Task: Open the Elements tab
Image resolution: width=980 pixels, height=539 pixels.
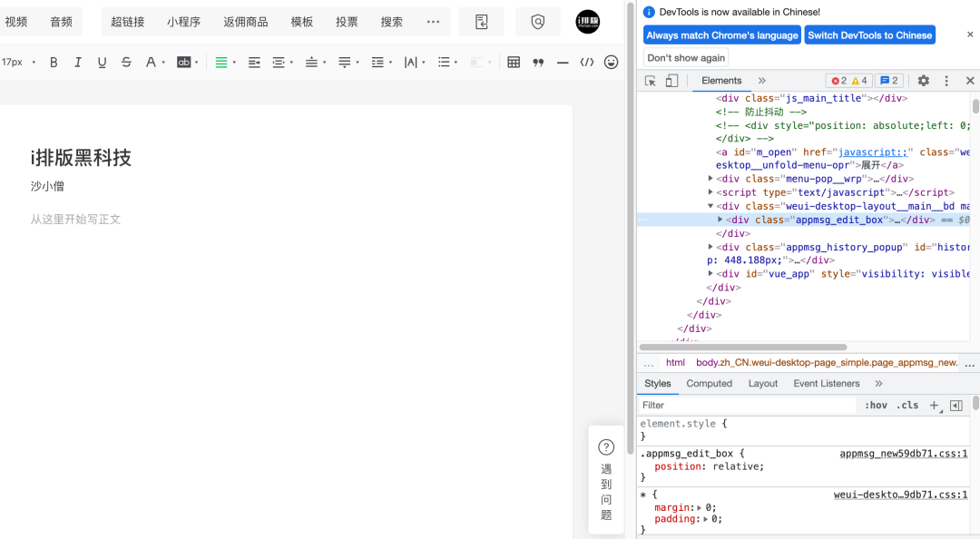Action: 721,81
